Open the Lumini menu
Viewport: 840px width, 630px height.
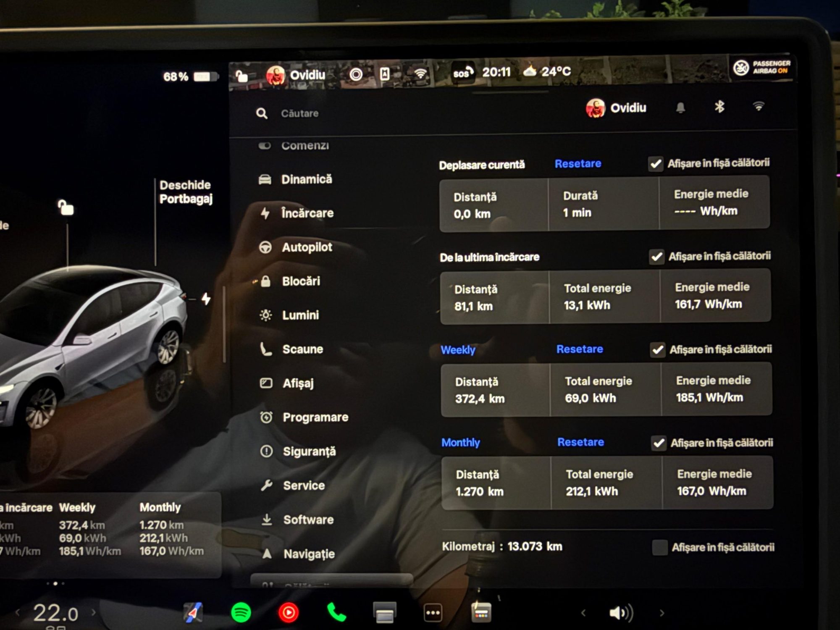point(289,315)
